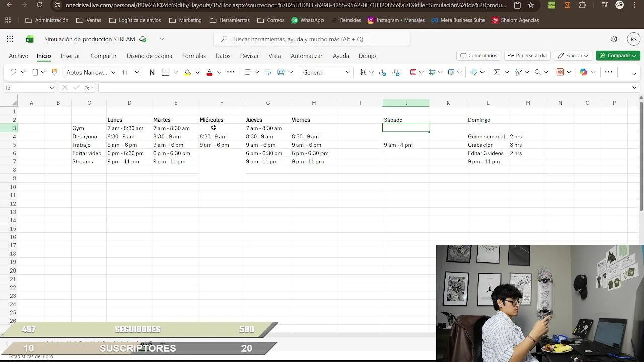
Task: Click Sort and filter icon
Action: point(519,72)
